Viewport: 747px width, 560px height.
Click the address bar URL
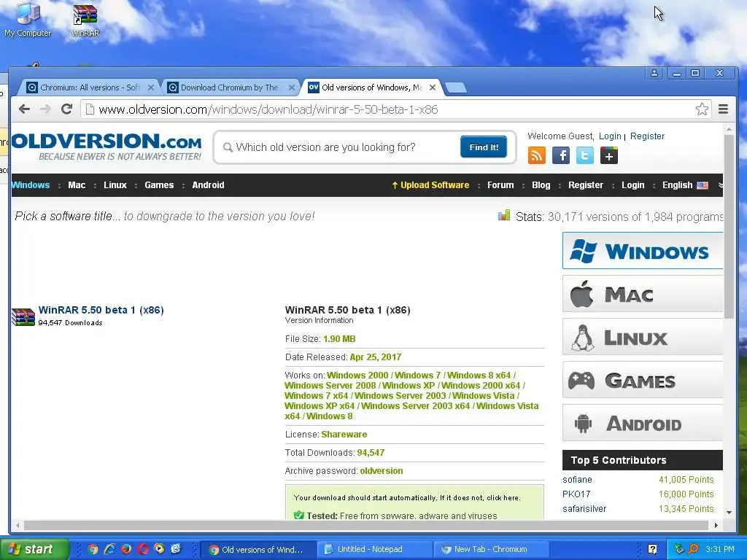pyautogui.click(x=268, y=109)
